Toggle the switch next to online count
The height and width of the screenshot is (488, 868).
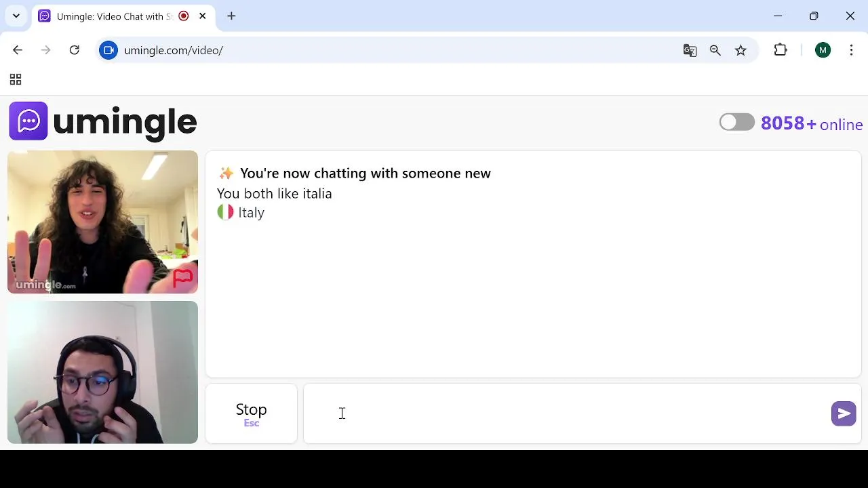[x=736, y=122]
